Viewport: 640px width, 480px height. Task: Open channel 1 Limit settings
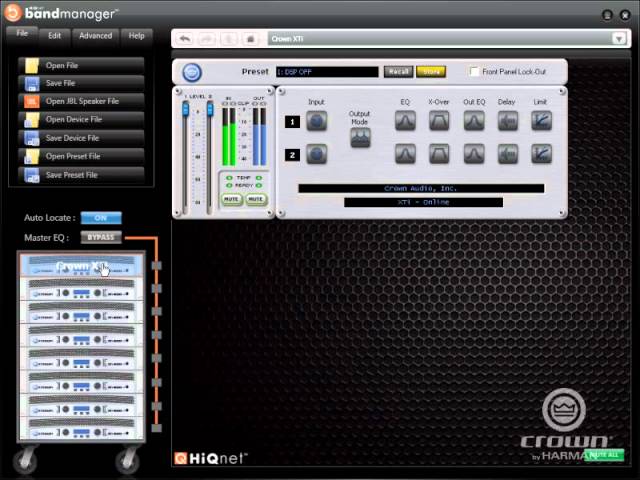540,121
